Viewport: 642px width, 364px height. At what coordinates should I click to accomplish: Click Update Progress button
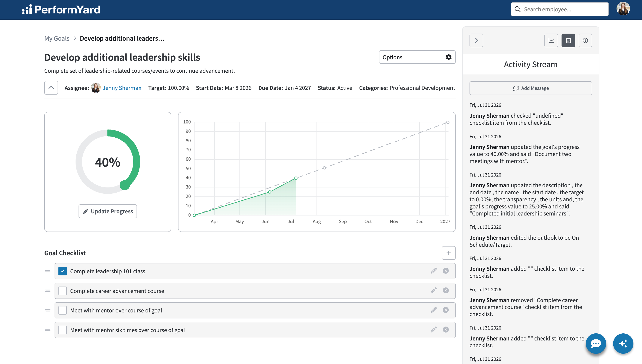[107, 211]
